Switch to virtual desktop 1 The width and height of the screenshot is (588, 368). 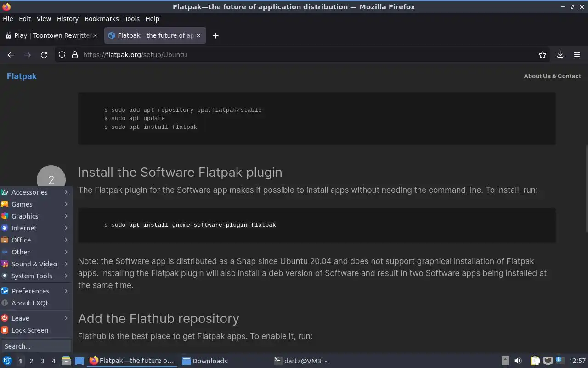(x=20, y=361)
